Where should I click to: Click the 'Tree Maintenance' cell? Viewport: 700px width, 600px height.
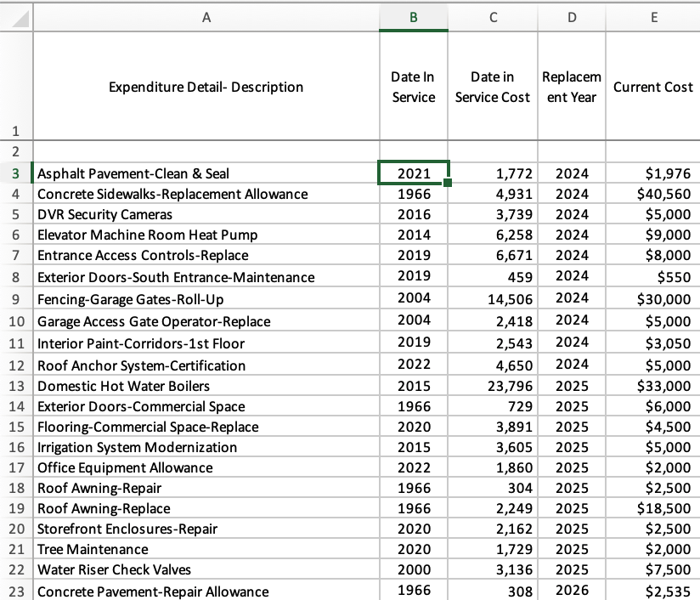(93, 549)
